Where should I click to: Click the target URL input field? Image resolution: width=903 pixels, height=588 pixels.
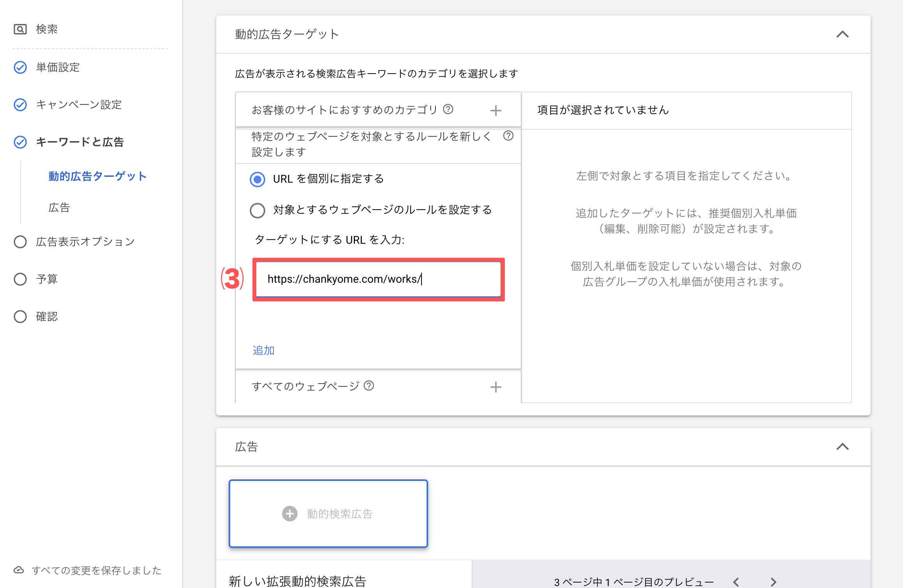point(378,279)
